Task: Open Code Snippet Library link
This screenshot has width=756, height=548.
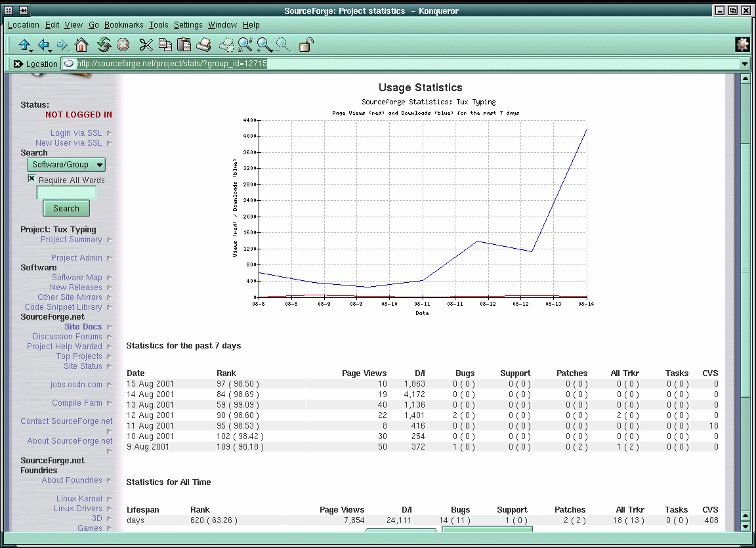Action: pos(63,307)
